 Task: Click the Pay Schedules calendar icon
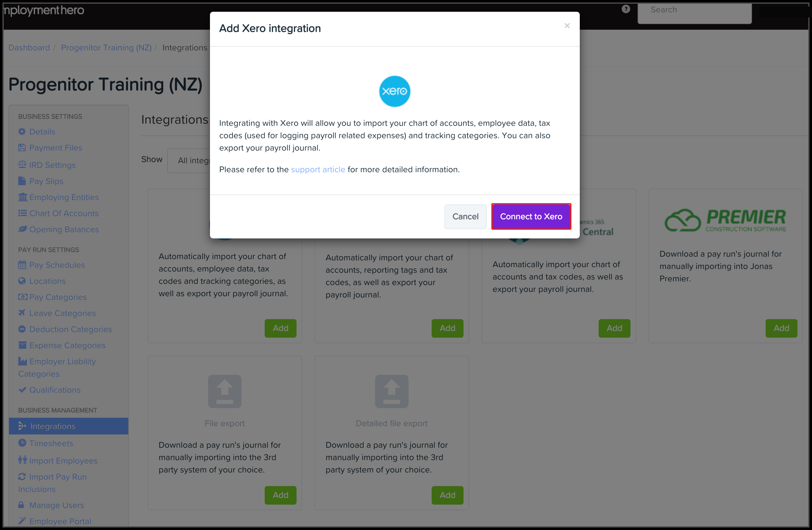[23, 265]
